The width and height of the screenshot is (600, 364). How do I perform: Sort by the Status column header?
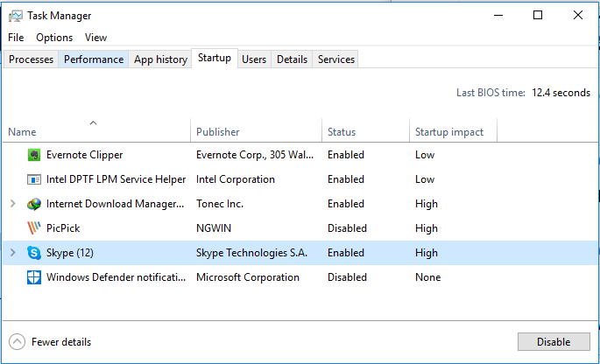(x=365, y=130)
